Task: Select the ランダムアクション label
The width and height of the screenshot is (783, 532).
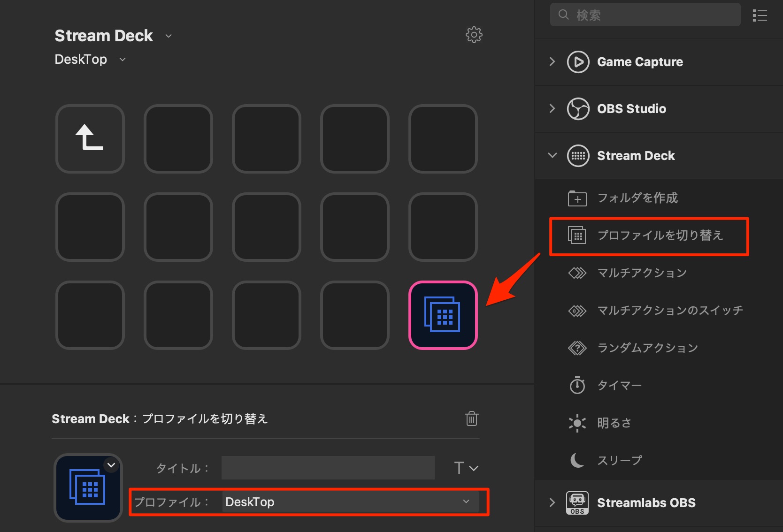Action: click(x=647, y=348)
